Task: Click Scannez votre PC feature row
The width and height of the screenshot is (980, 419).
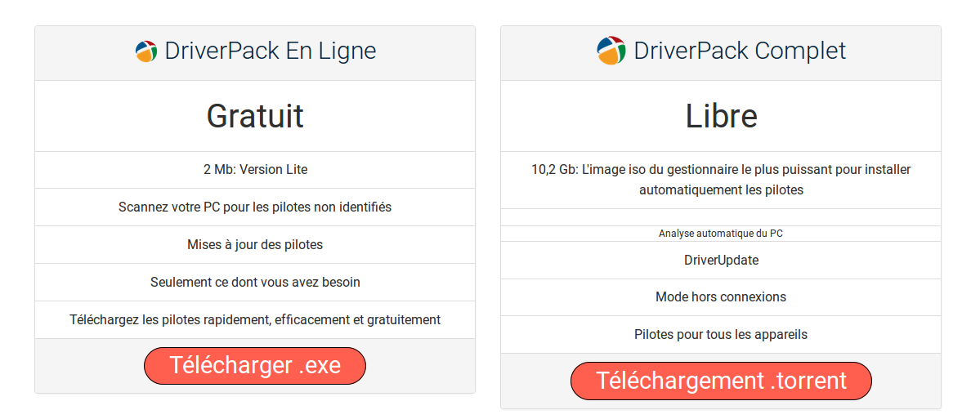Action: 255,207
